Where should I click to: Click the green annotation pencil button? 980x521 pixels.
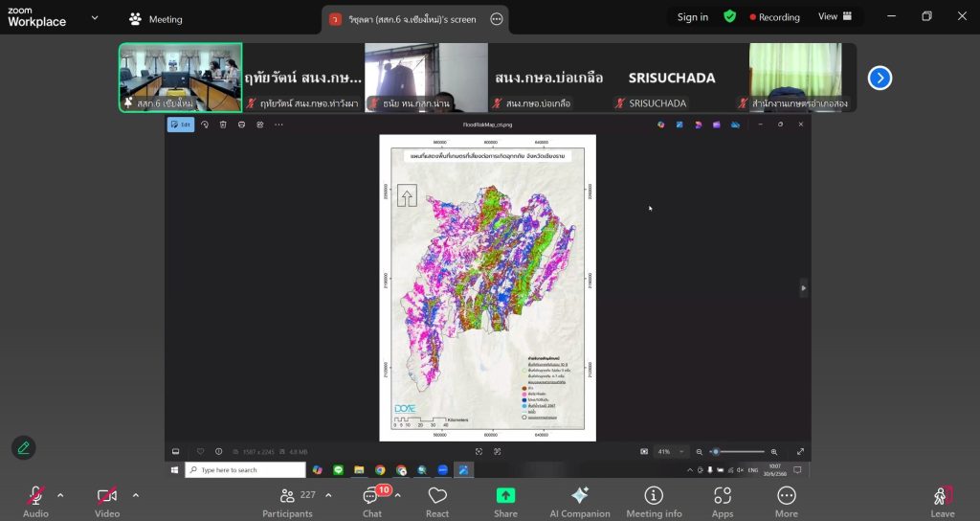pyautogui.click(x=24, y=447)
